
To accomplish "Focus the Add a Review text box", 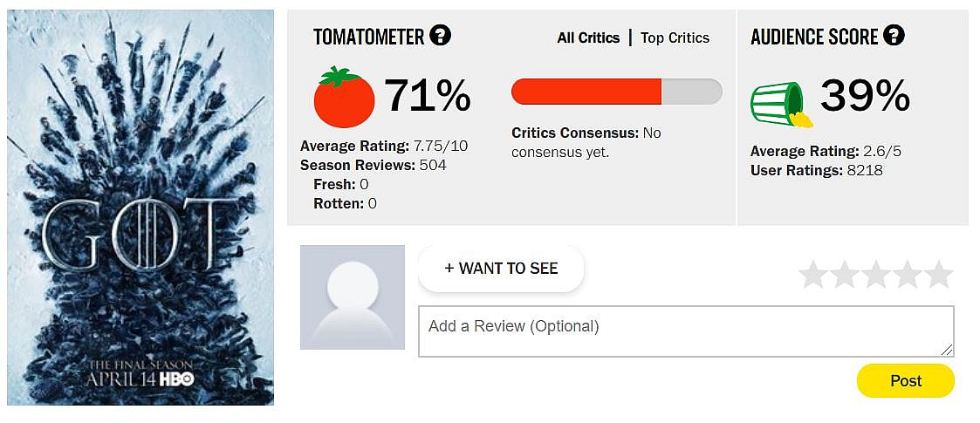I will click(x=685, y=331).
